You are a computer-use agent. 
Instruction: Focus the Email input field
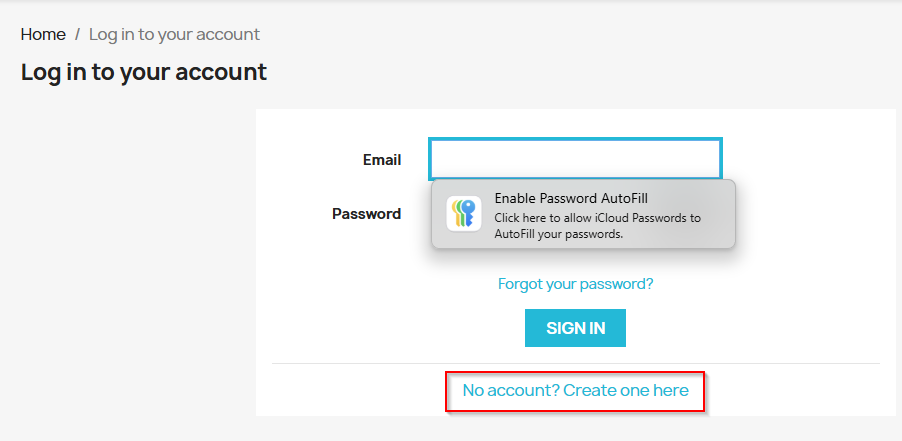pos(575,159)
